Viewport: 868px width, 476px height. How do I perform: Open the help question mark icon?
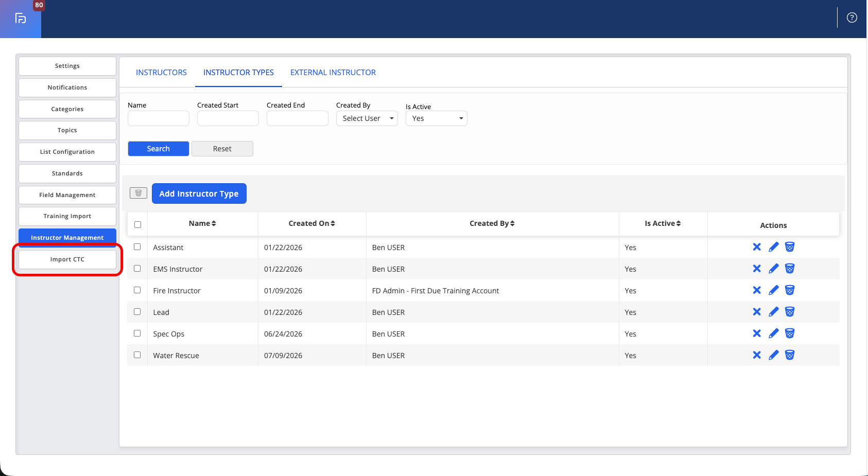[x=852, y=18]
